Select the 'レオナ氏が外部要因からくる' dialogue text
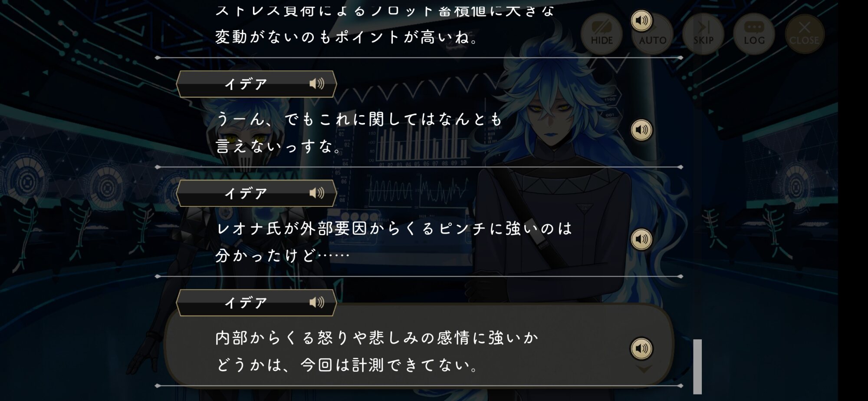Screen dimensions: 868x401 pyautogui.click(x=394, y=242)
